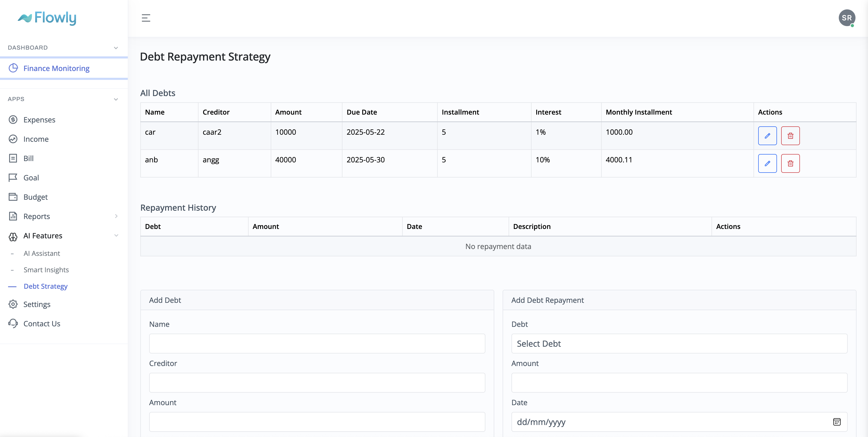This screenshot has width=868, height=437.
Task: Open the Select Debt dropdown
Action: tap(679, 344)
